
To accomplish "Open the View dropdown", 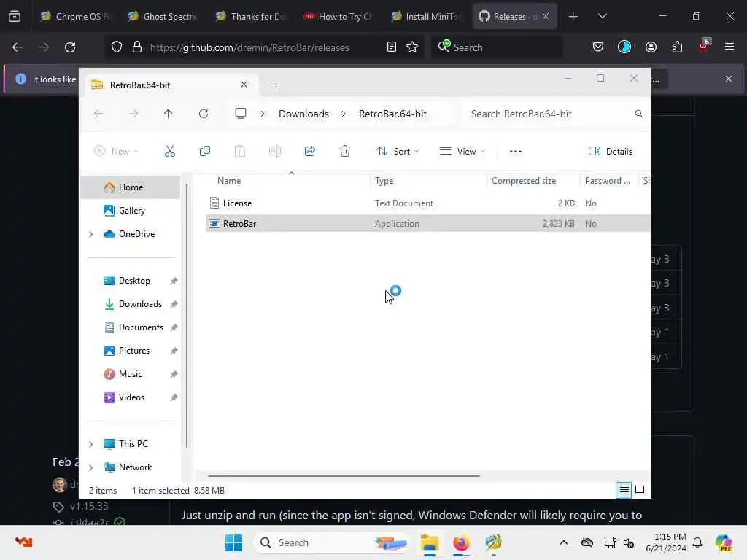I will [462, 152].
